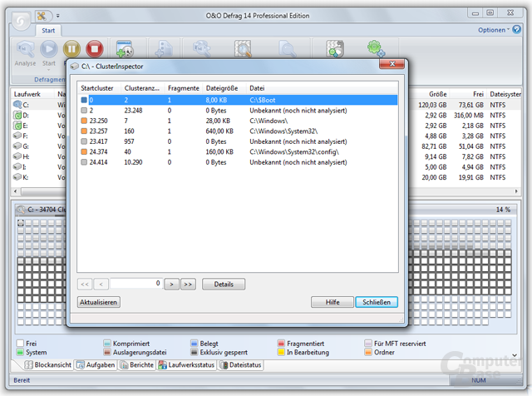Switch to the Laufwerksstatus tab
The height and width of the screenshot is (396, 532).
[186, 364]
